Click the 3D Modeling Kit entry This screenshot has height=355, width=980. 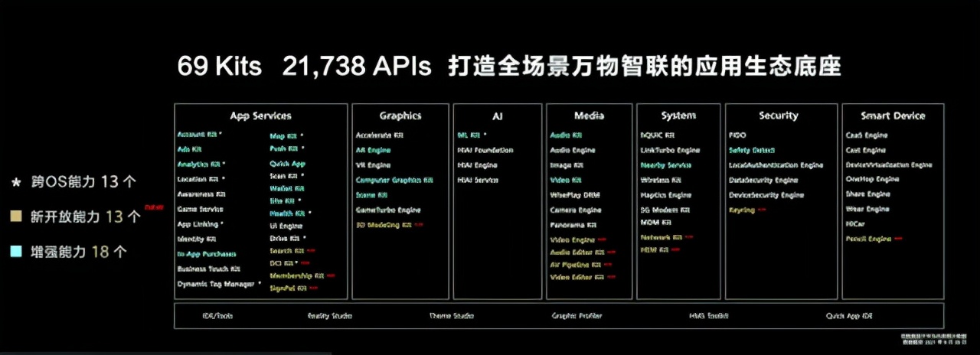pos(384,225)
